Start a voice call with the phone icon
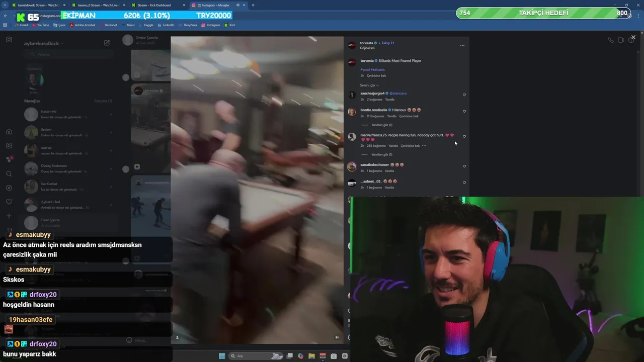Viewport: 644px width, 362px height. tap(611, 40)
